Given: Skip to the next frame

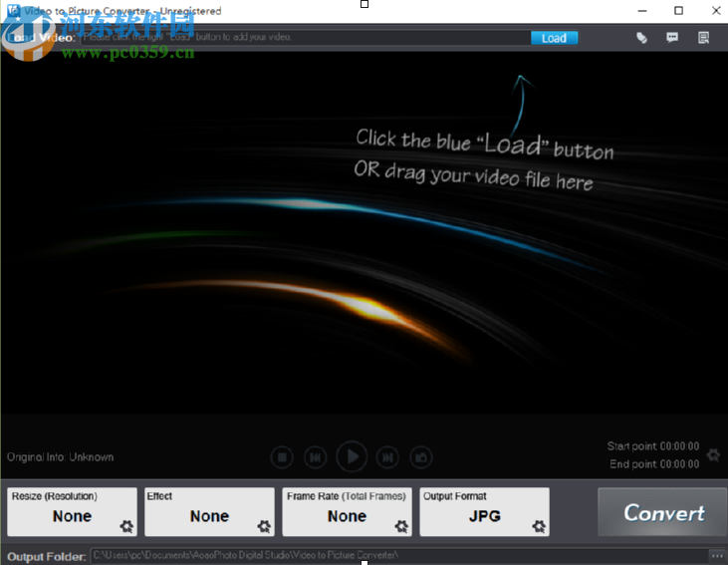Looking at the screenshot, I should point(387,457).
